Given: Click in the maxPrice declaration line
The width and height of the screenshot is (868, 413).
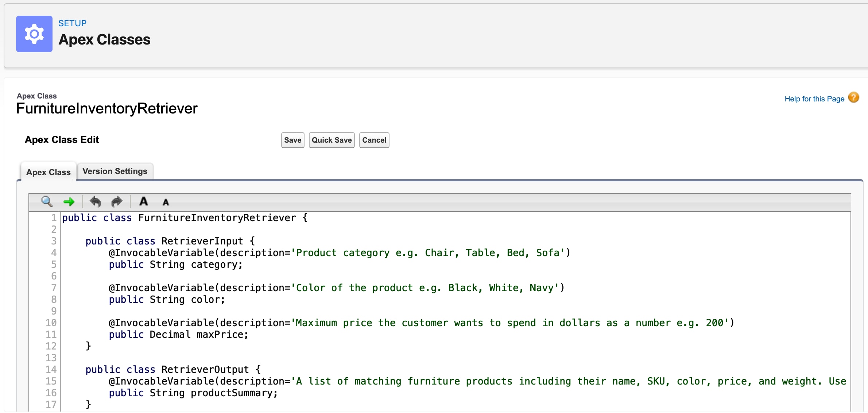Looking at the screenshot, I should [179, 335].
